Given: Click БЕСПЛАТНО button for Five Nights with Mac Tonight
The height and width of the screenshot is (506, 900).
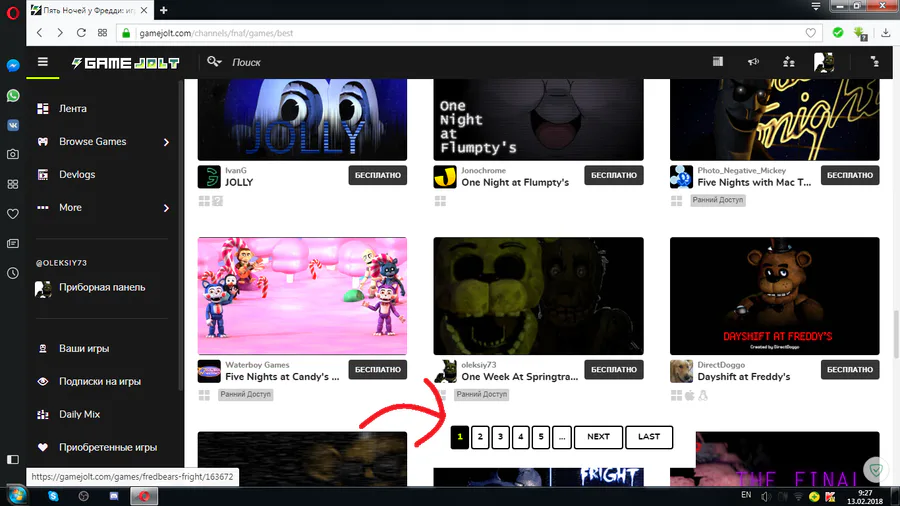Looking at the screenshot, I should pyautogui.click(x=850, y=175).
